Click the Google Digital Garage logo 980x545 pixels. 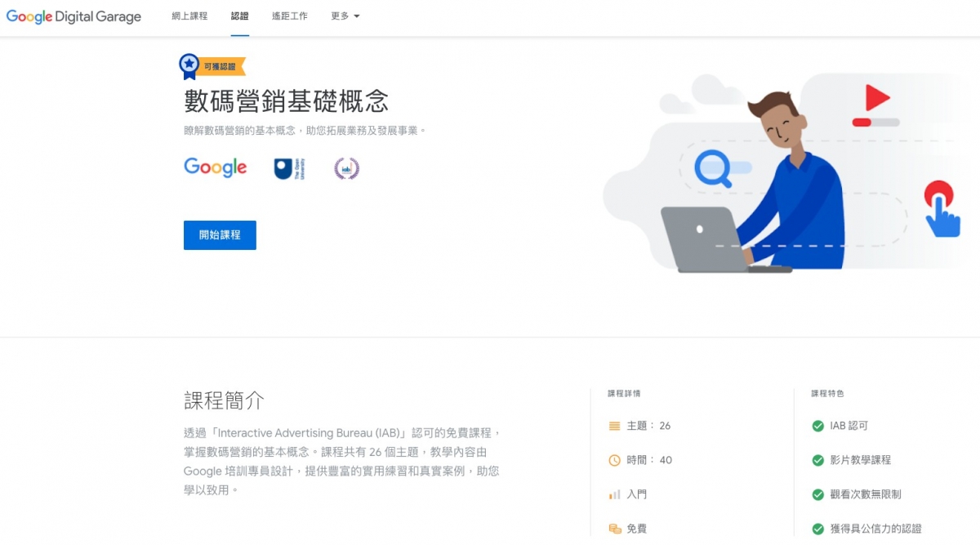pyautogui.click(x=73, y=16)
